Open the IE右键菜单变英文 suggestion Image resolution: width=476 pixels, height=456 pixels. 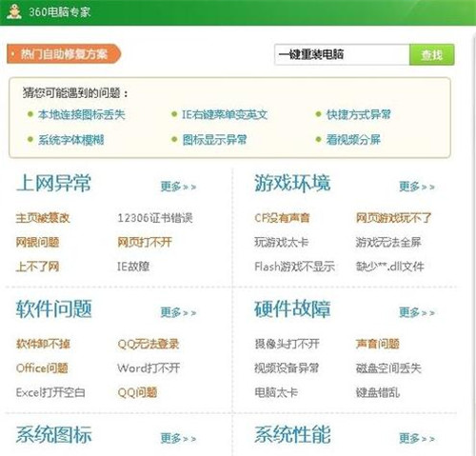click(225, 114)
